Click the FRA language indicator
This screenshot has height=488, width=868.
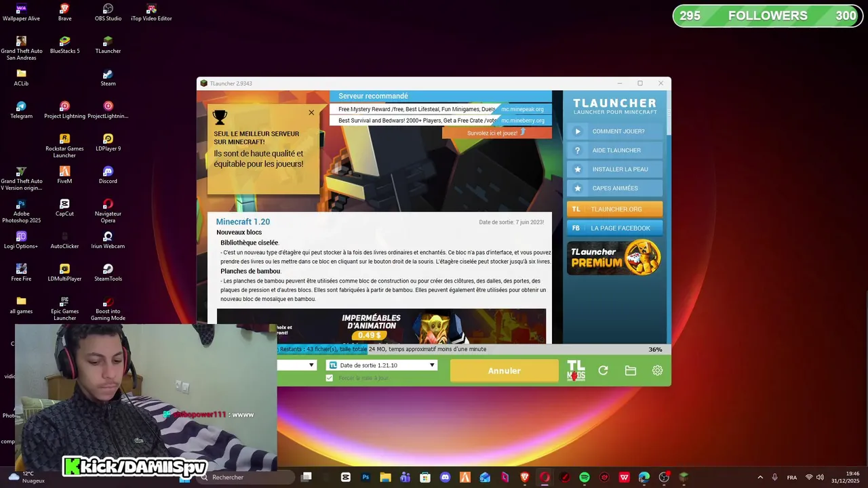pos(792,477)
